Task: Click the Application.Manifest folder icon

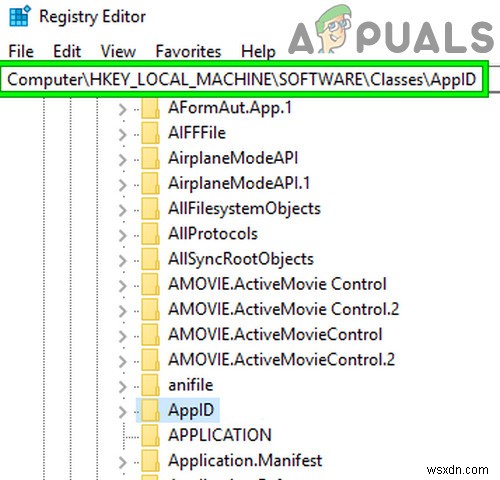Action: click(150, 461)
